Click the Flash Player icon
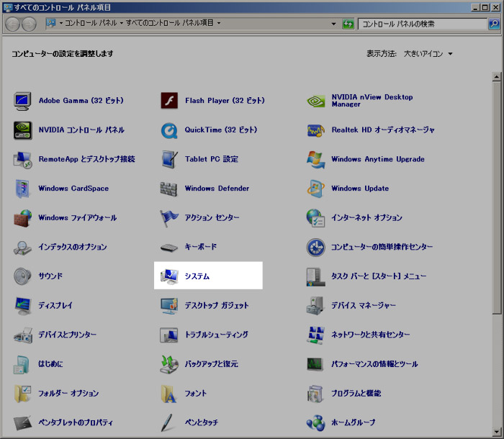This screenshot has height=439, width=504. point(169,101)
